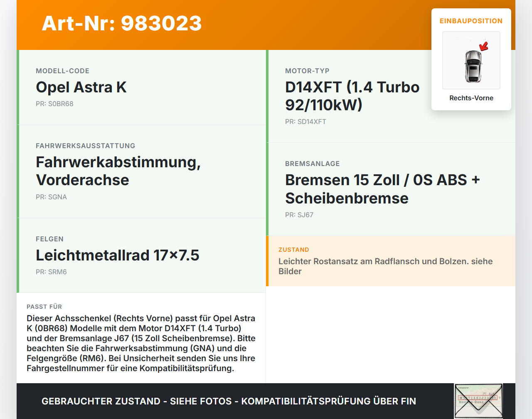The image size is (532, 419).
Task: Click the Art-Nr: 983023 heading link
Action: tap(121, 24)
